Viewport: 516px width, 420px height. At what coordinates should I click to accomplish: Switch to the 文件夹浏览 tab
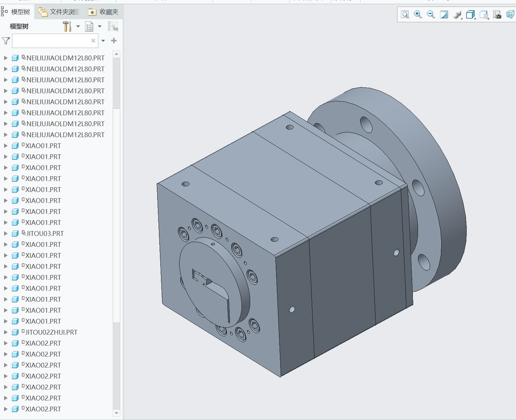[x=60, y=12]
